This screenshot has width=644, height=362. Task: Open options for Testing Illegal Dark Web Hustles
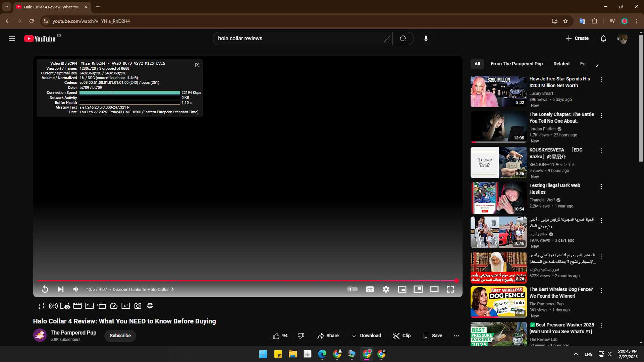point(601,186)
